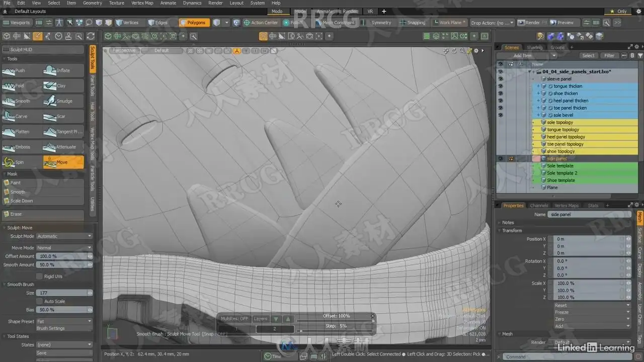Click the Name field containing side panel

click(x=589, y=215)
